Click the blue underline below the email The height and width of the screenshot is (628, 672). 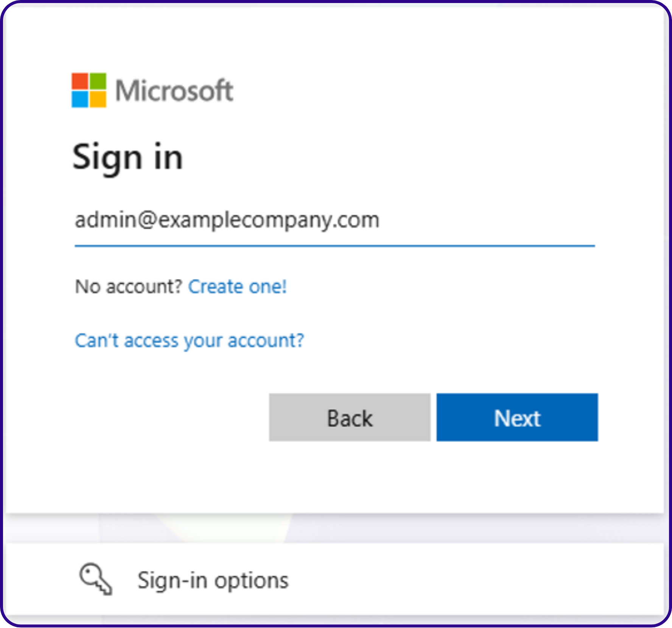point(334,246)
